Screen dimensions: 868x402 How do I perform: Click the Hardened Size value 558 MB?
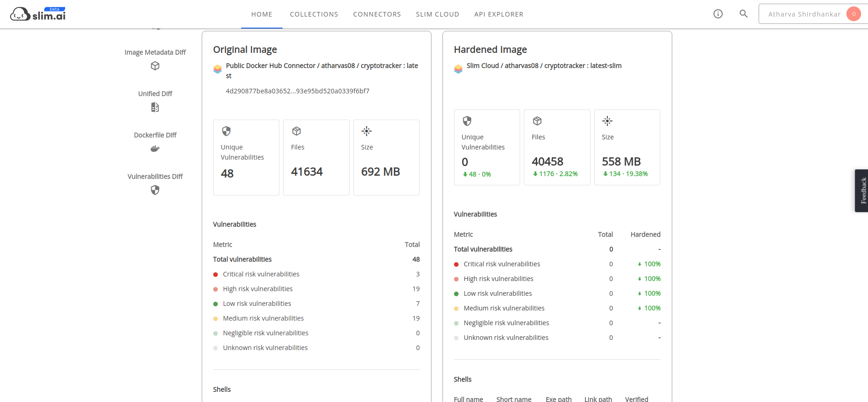[621, 161]
